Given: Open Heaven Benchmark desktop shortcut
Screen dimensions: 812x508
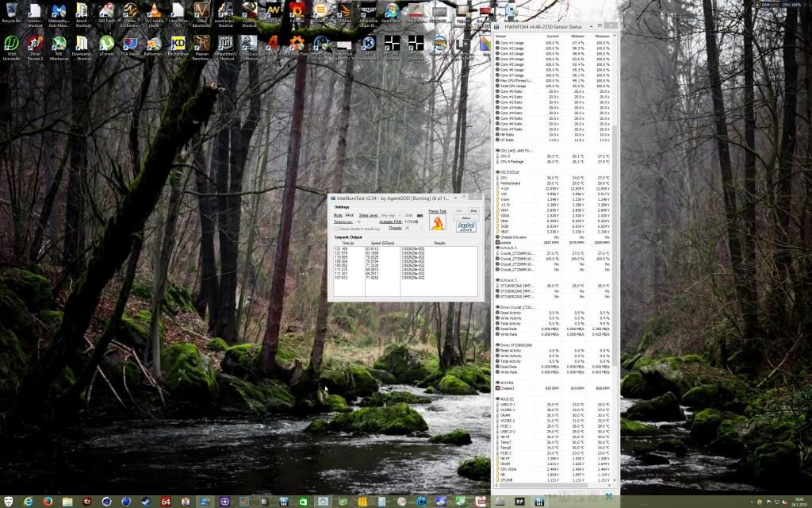Looking at the screenshot, I should 203,45.
